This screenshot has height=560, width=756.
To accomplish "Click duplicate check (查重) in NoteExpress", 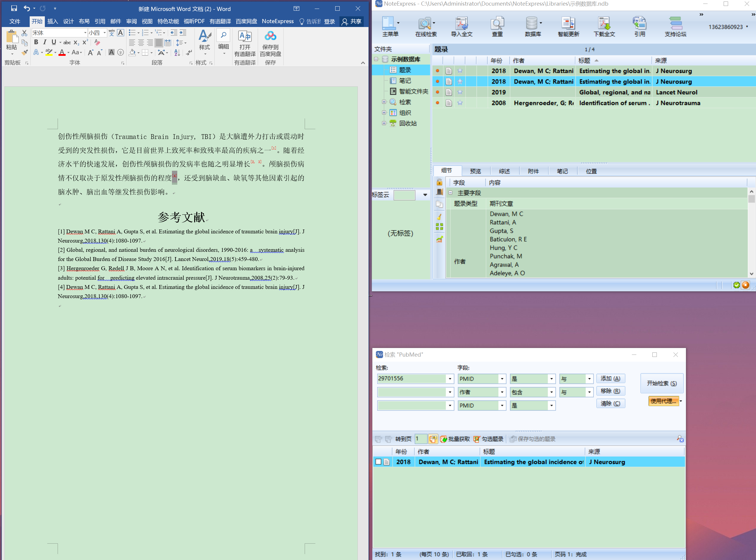I will click(497, 27).
